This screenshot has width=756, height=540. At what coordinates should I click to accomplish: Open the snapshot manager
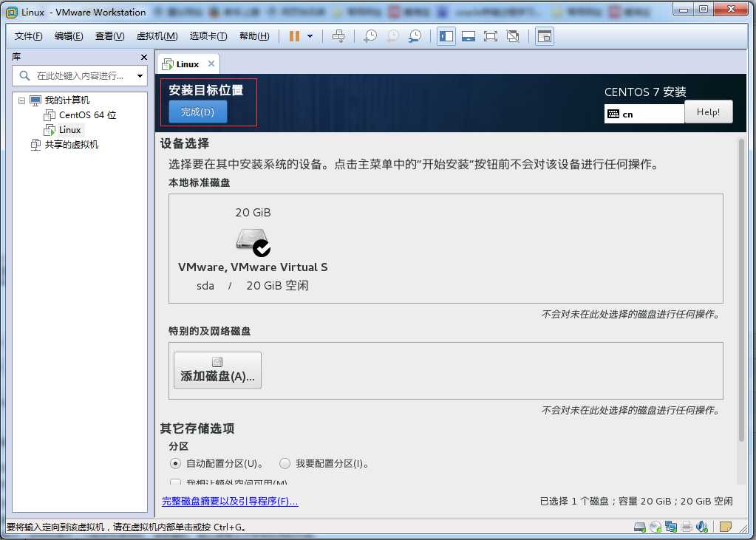coord(415,36)
